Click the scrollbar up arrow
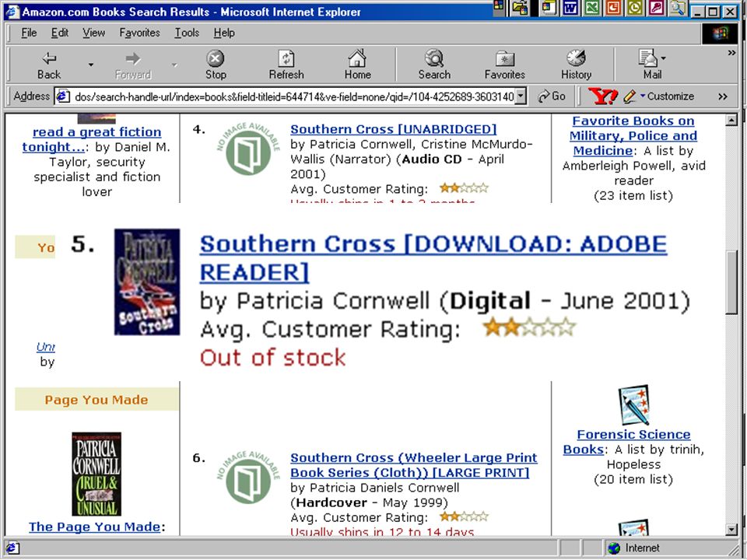The image size is (747, 560). click(x=731, y=121)
